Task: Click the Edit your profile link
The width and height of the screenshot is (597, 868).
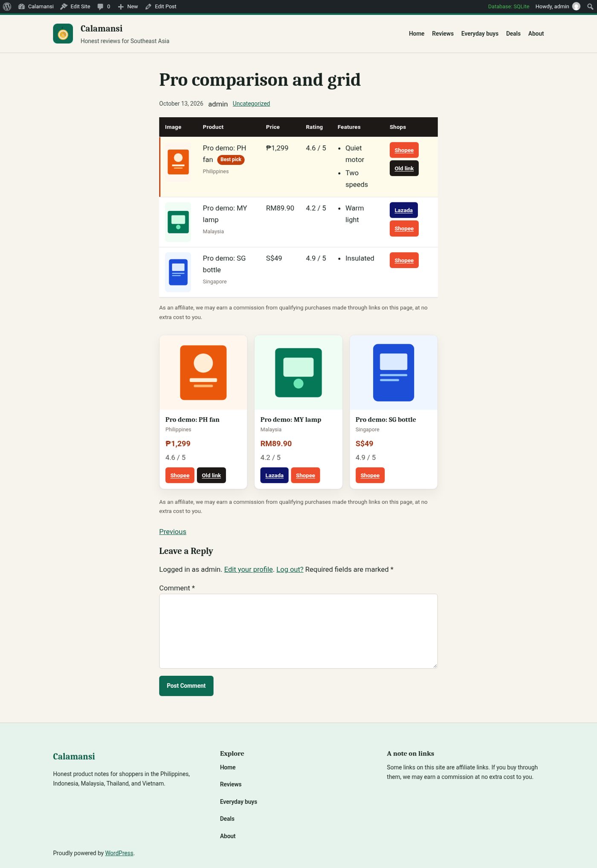Action: pos(249,569)
